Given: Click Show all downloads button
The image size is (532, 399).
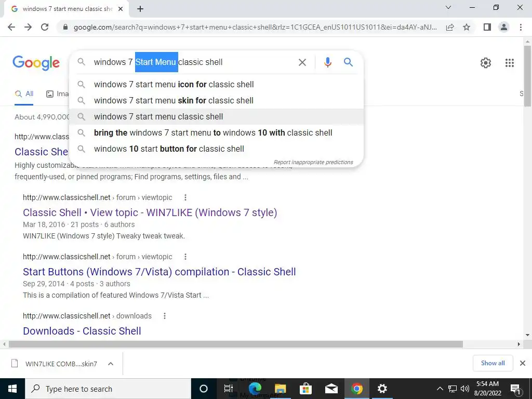Looking at the screenshot, I should tap(493, 363).
